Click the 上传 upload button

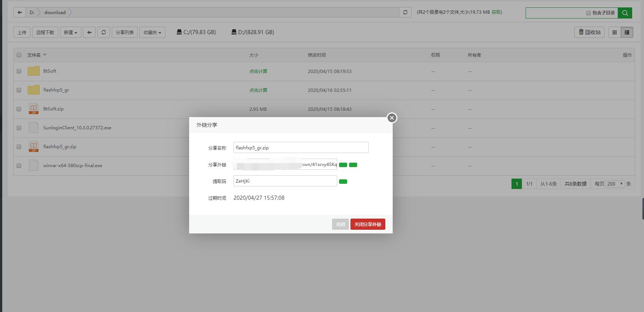(x=22, y=32)
